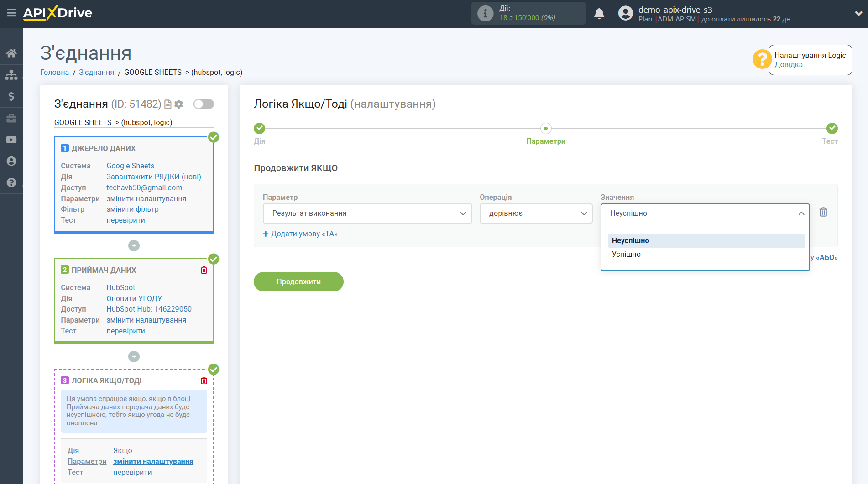Open connections sitemap sidebar icon
This screenshot has height=484, width=868.
[11, 75]
